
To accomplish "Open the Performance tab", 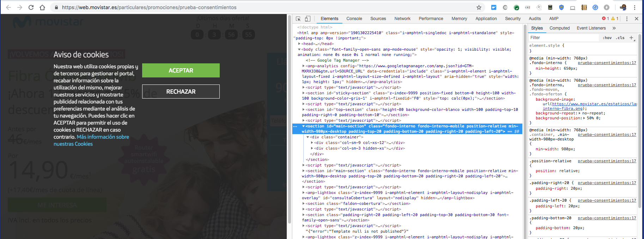I will pos(431,19).
